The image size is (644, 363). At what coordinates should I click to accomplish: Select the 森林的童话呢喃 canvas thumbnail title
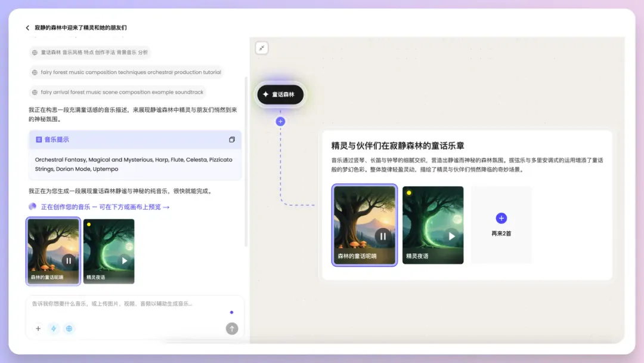[357, 256]
